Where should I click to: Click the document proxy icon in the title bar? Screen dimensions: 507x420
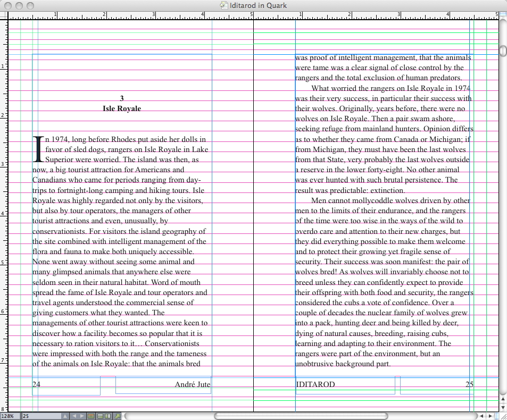tap(223, 5)
